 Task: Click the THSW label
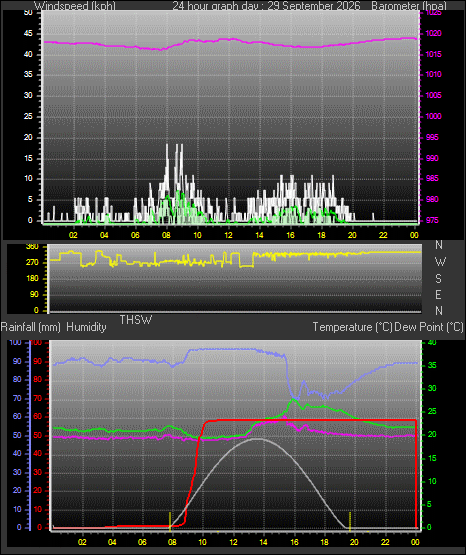136,320
